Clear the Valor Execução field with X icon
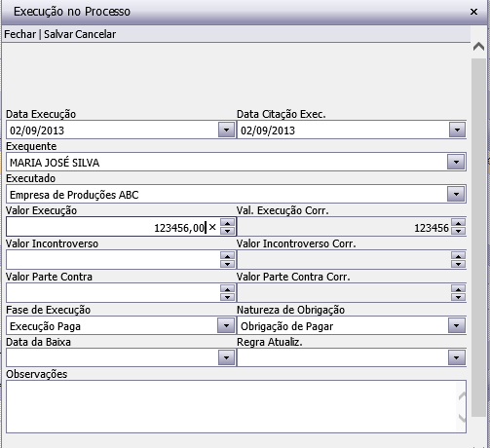The width and height of the screenshot is (490, 448). click(x=212, y=227)
